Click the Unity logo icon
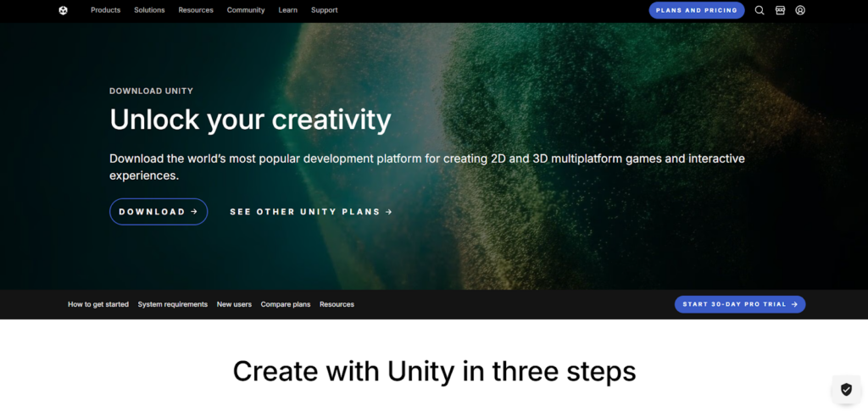 click(x=63, y=10)
